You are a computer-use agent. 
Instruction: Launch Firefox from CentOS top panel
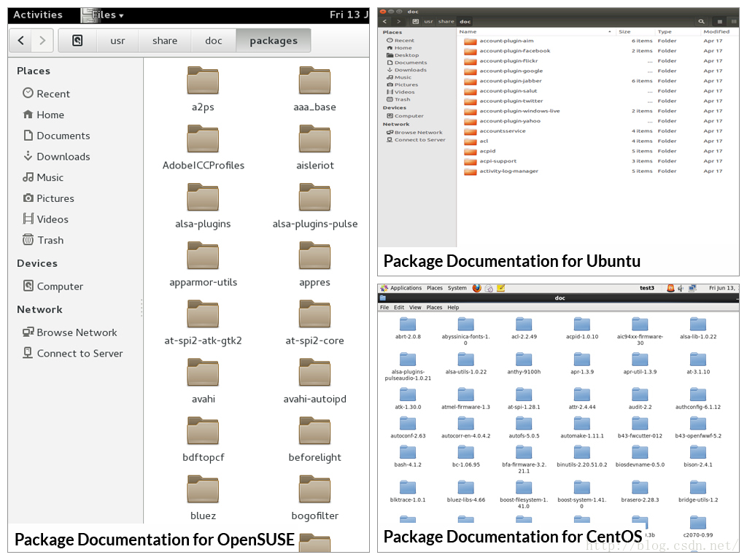[476, 288]
